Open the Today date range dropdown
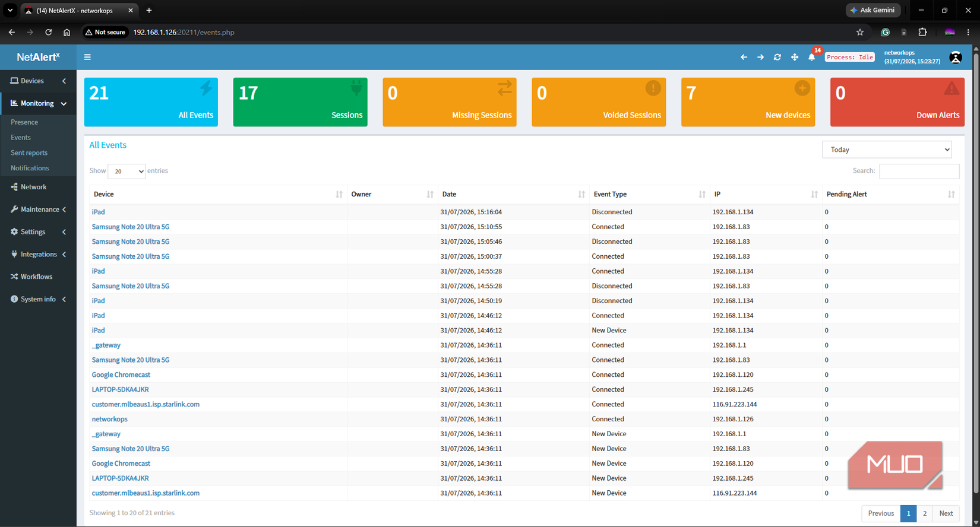The width and height of the screenshot is (980, 527). pyautogui.click(x=887, y=150)
